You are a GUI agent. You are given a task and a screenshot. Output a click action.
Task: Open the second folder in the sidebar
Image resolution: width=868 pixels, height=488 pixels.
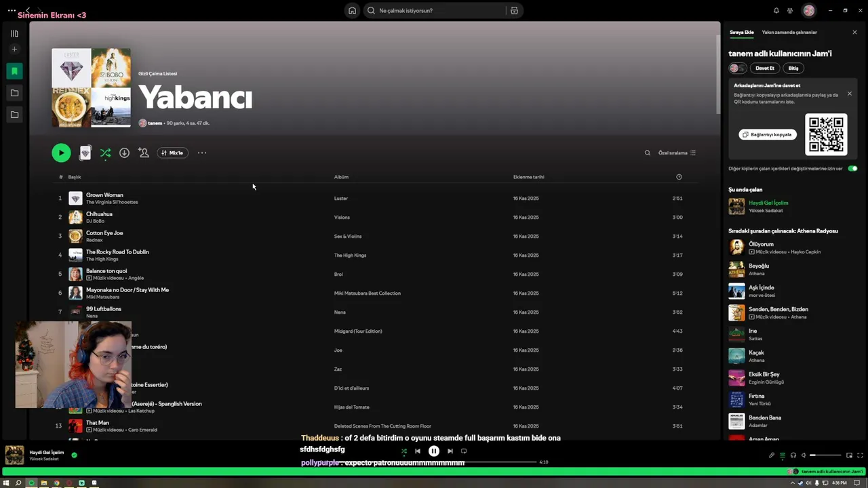coord(14,115)
